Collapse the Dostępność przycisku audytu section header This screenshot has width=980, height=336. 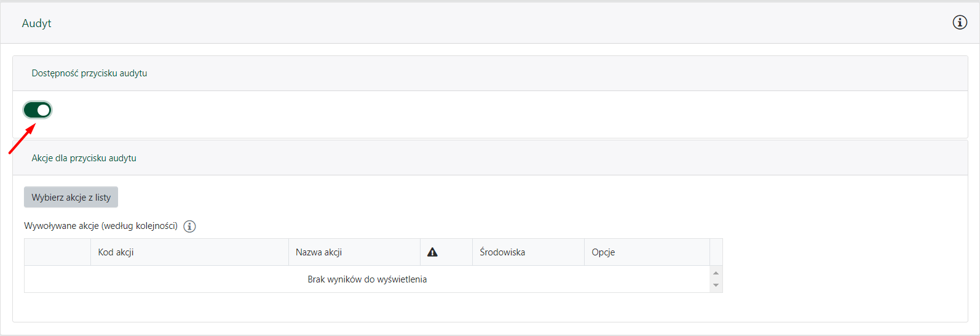89,73
